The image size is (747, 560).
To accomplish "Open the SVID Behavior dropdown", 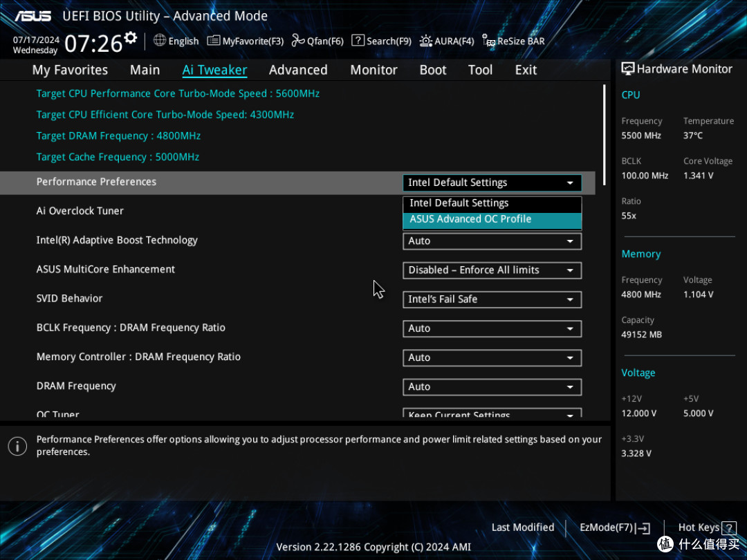I will point(492,299).
